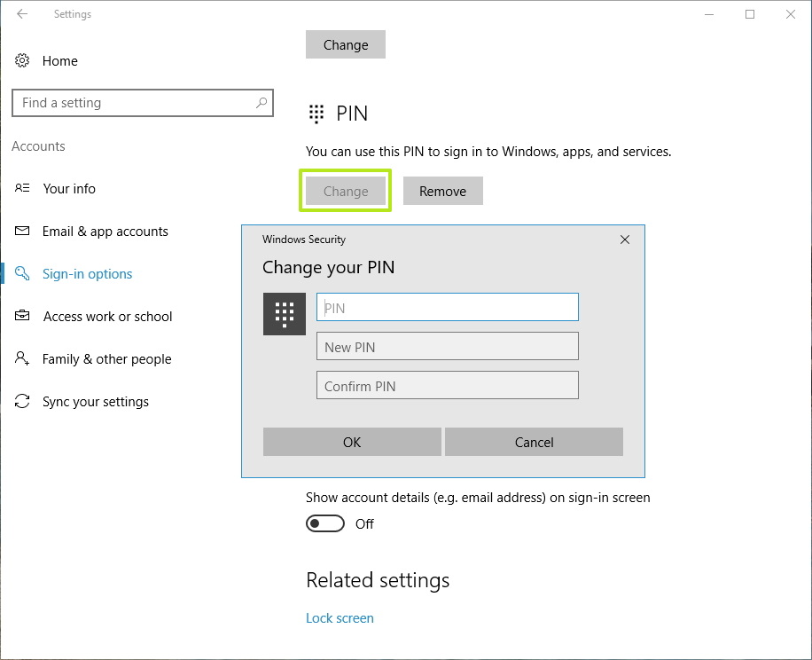Click the Email & app accounts envelope icon
This screenshot has width=812, height=660.
tap(22, 231)
